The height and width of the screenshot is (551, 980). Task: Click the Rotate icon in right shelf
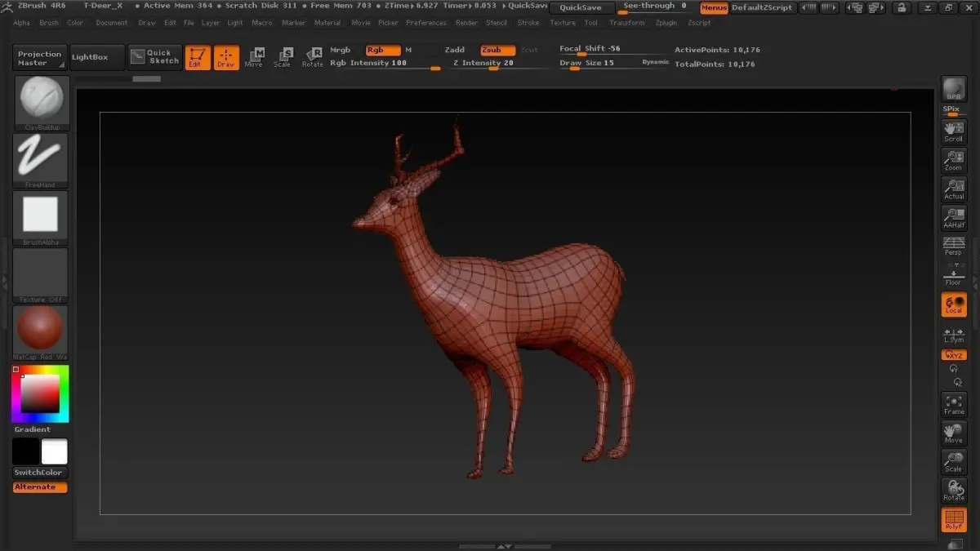click(954, 491)
